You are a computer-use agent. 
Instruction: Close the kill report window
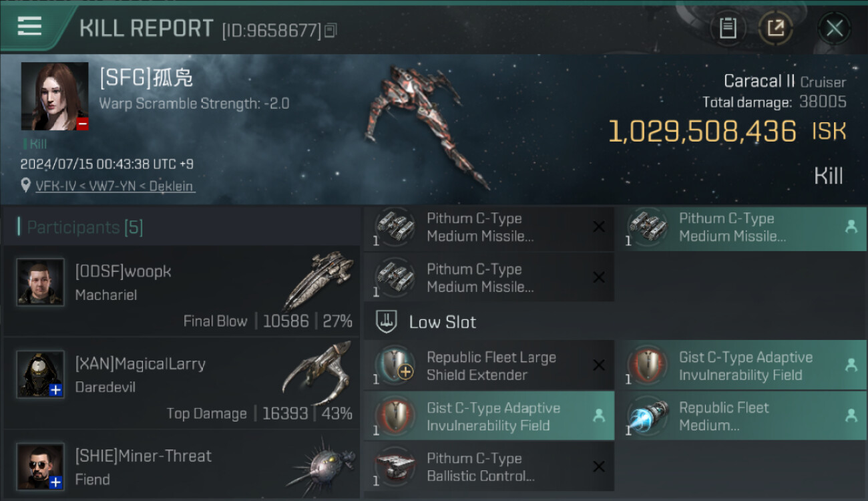click(x=834, y=28)
